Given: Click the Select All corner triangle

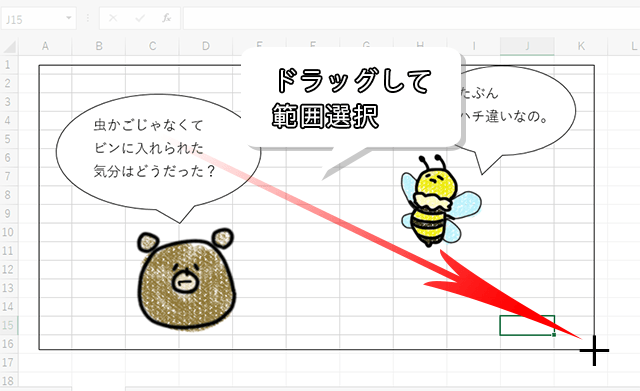Looking at the screenshot, I should 10,46.
